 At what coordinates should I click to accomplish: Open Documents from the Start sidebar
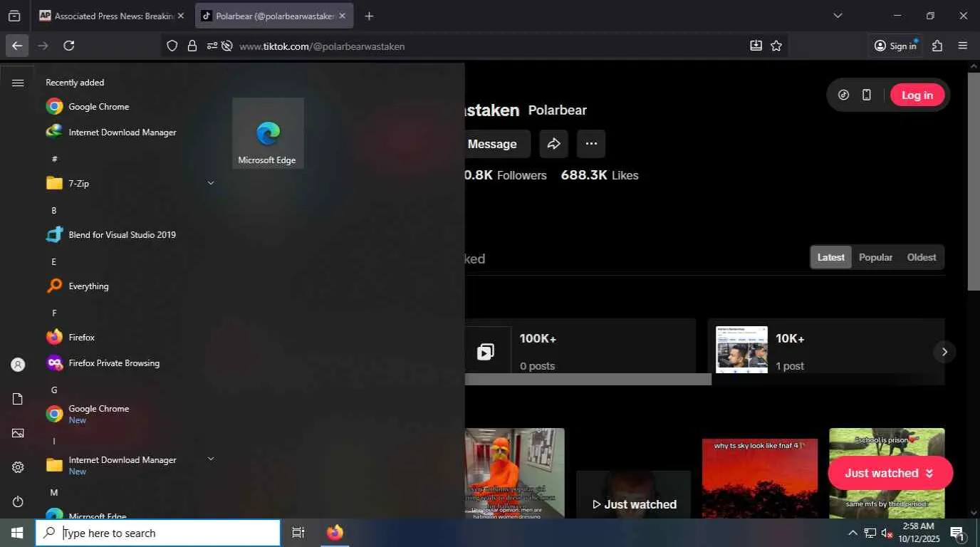[x=18, y=399]
